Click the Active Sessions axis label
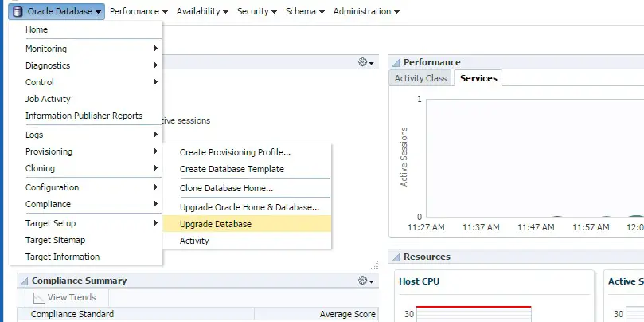Viewport: 644px width, 322px height. tap(404, 157)
